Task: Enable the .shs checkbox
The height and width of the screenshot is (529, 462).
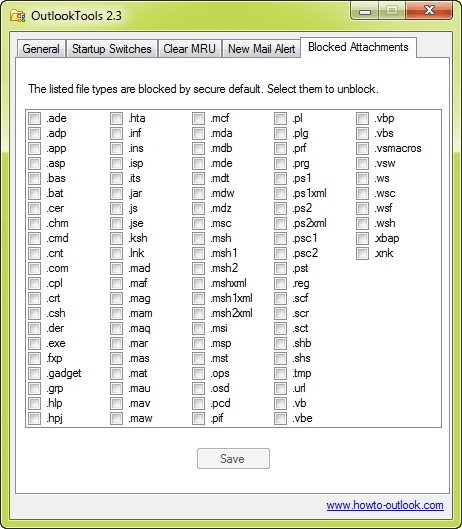Action: click(x=280, y=359)
